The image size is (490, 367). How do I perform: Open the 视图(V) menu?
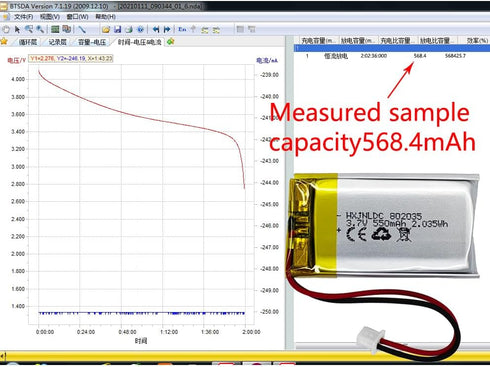[x=50, y=17]
